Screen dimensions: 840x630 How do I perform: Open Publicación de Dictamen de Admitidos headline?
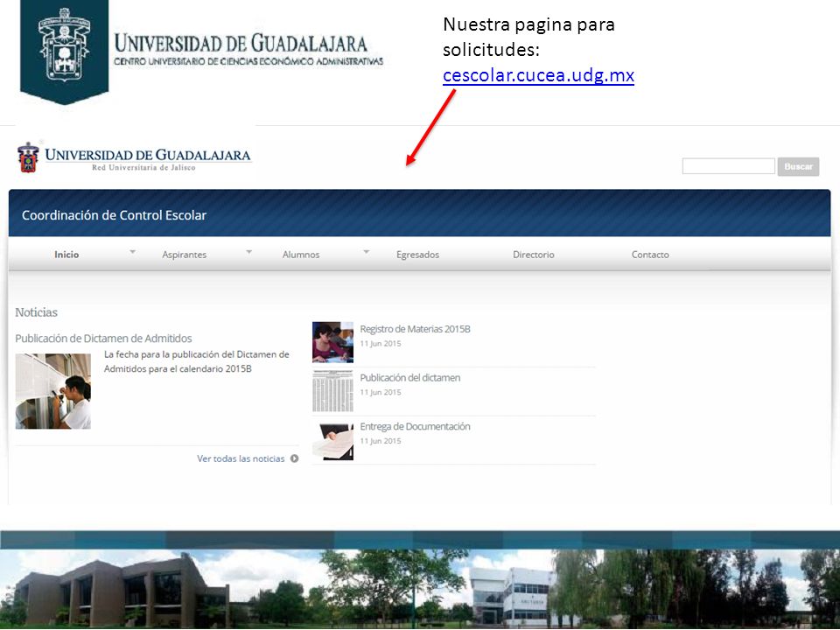pyautogui.click(x=103, y=338)
